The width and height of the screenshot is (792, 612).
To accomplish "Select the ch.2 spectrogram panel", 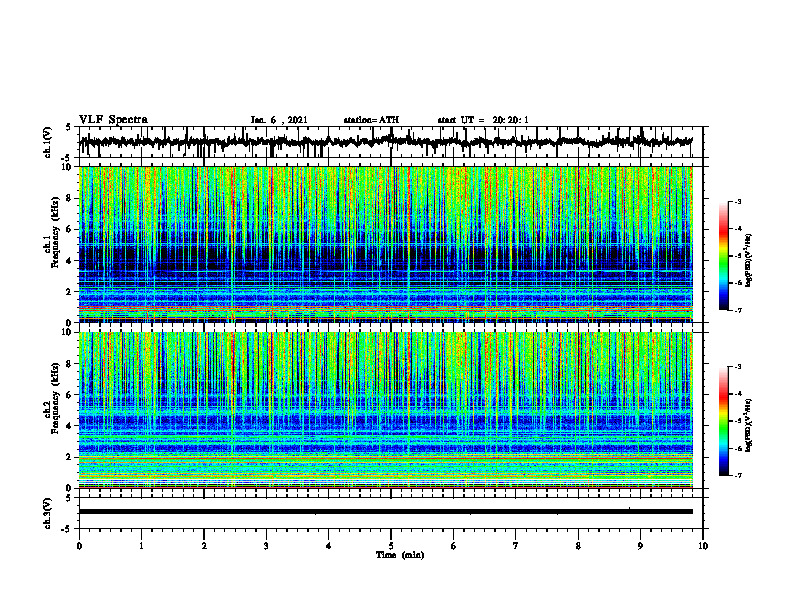I will pos(385,410).
